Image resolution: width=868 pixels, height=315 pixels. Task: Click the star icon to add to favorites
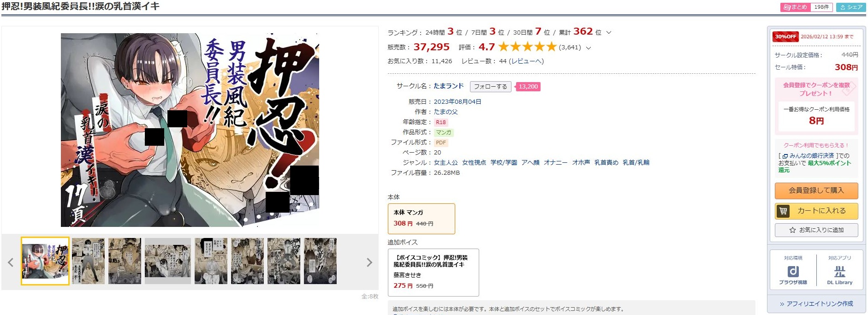(x=792, y=230)
